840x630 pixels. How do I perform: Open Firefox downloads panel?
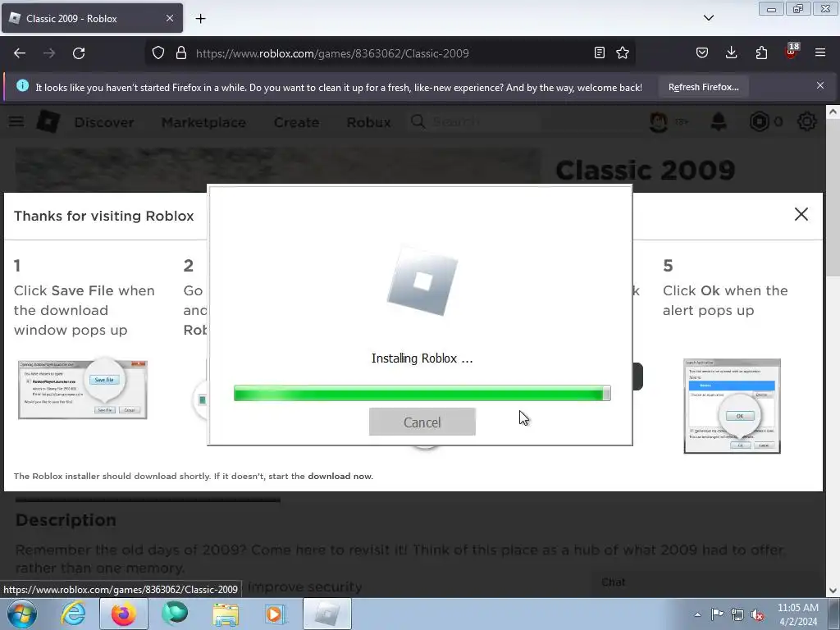(731, 53)
